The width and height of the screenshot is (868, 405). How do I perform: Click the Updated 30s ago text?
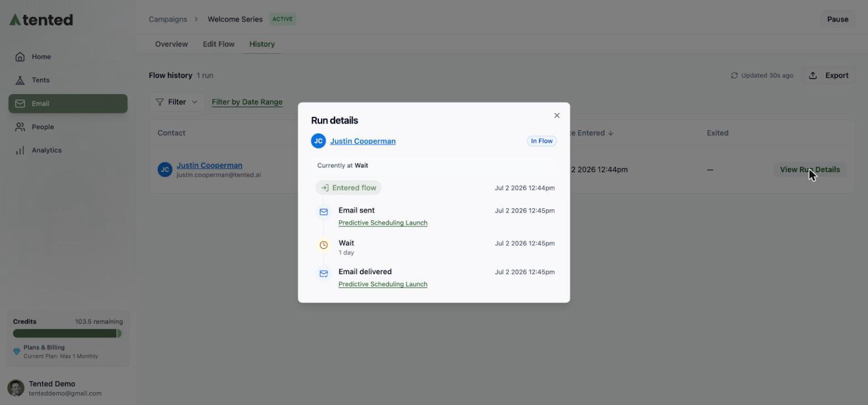[x=767, y=75]
